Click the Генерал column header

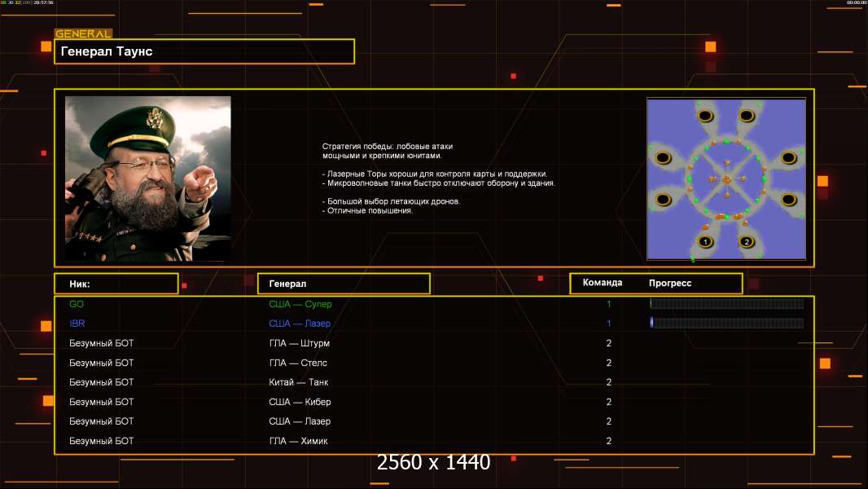click(x=343, y=284)
